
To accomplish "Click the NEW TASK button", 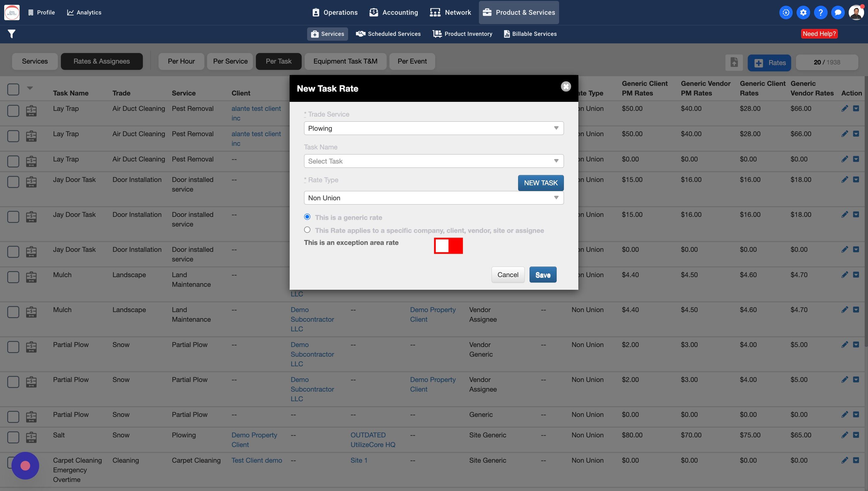I will coord(540,183).
